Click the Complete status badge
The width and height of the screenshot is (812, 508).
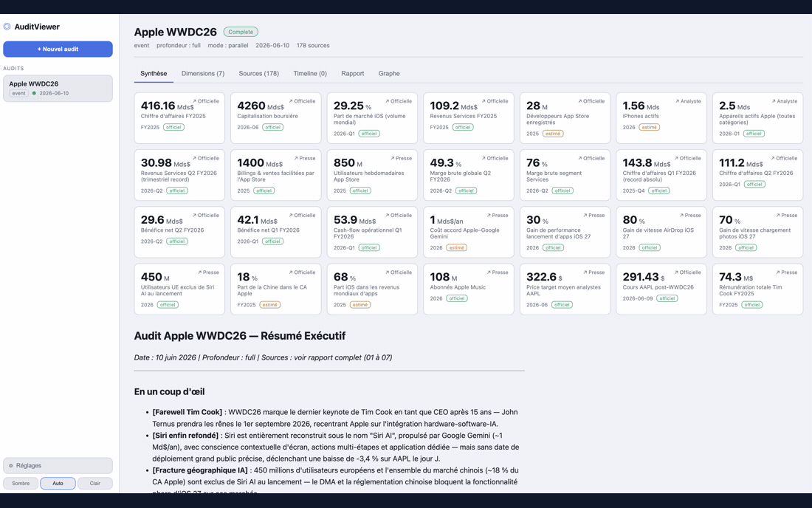[x=241, y=32]
